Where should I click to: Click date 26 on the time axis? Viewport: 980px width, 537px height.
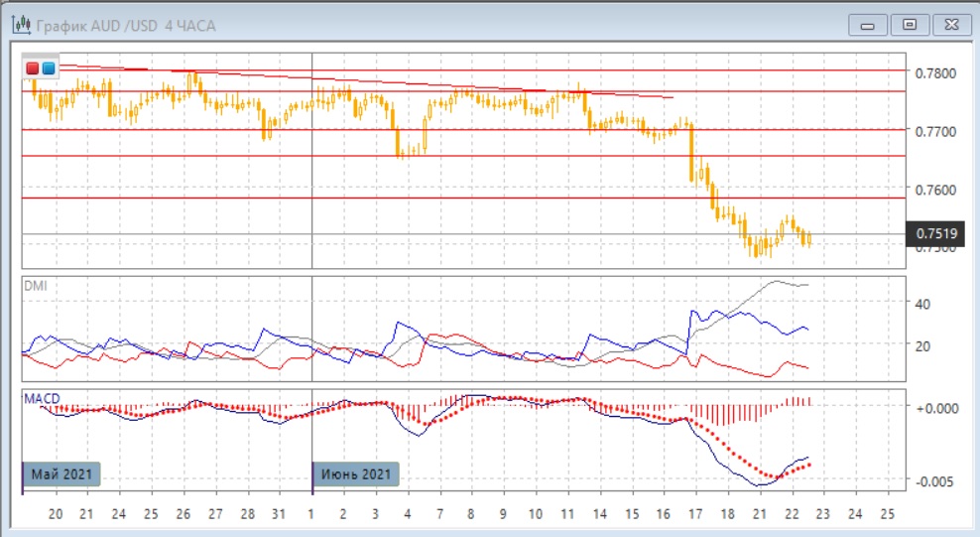point(184,514)
